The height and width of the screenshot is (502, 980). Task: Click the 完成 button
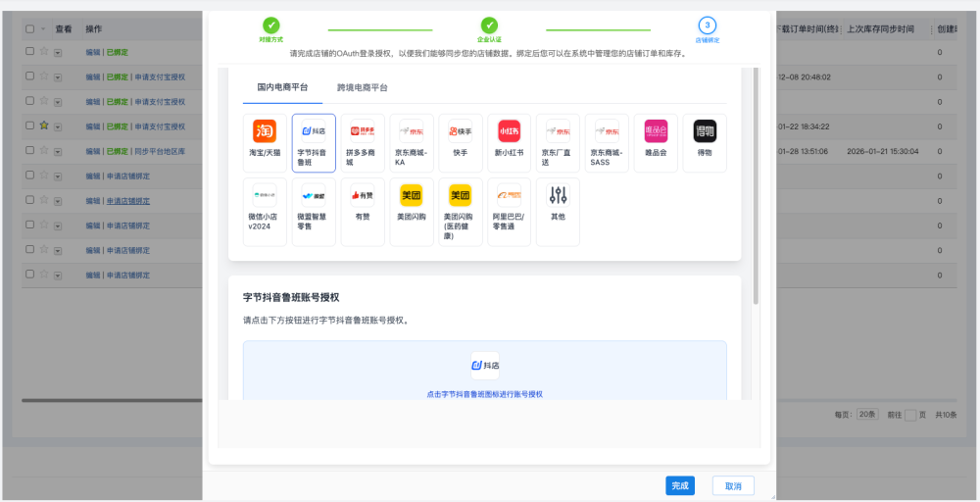coord(680,485)
